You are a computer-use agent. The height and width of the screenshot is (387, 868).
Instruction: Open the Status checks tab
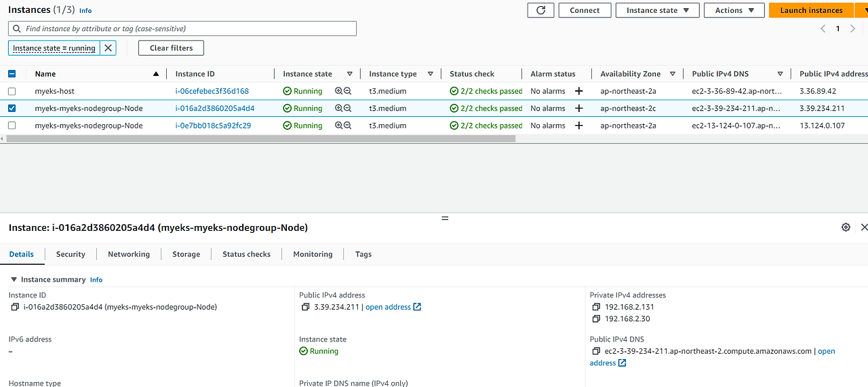point(246,254)
